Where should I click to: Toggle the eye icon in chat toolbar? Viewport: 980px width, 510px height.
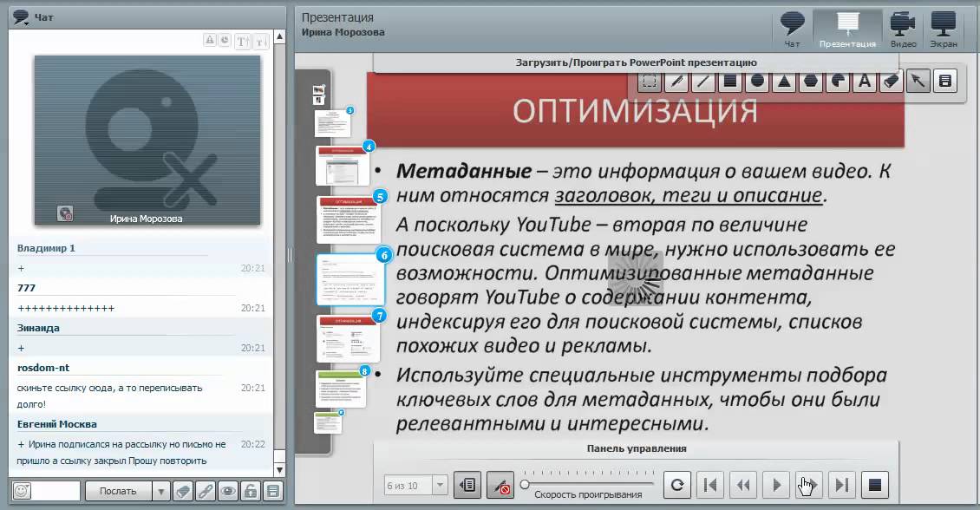227,491
